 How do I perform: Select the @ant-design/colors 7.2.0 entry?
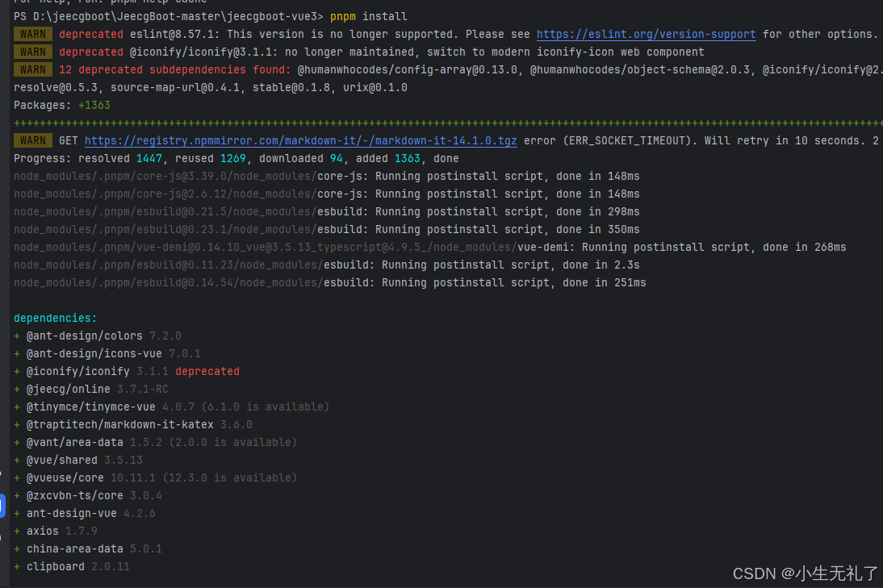click(98, 336)
